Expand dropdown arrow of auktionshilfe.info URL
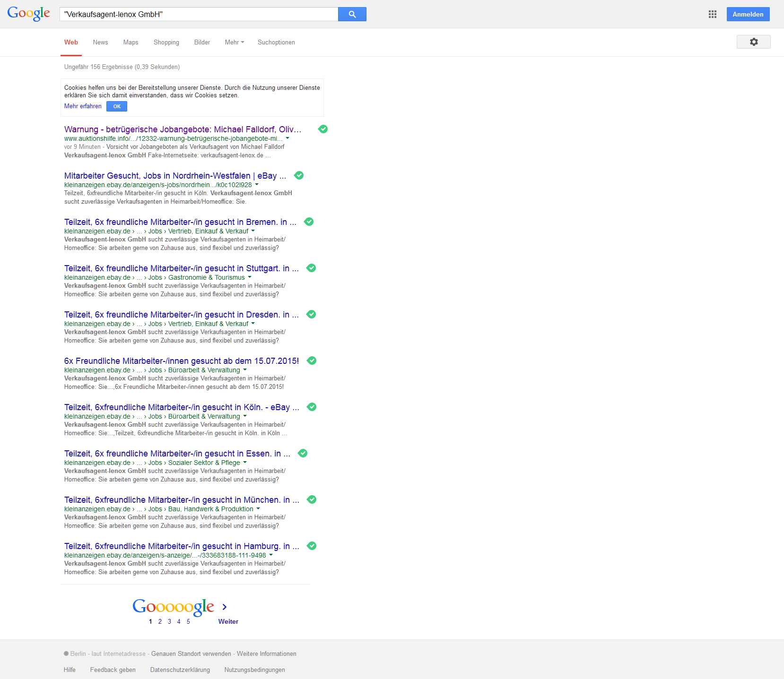Image resolution: width=784 pixels, height=679 pixels. (x=287, y=138)
